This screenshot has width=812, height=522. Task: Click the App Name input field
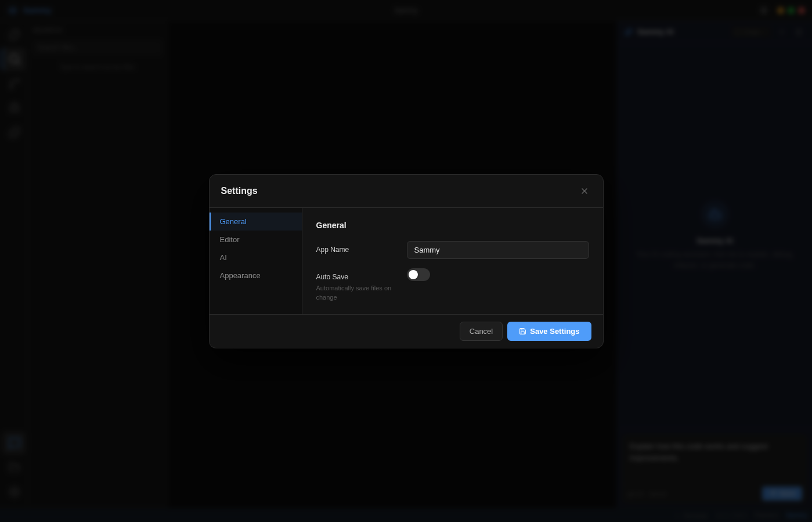click(x=497, y=250)
